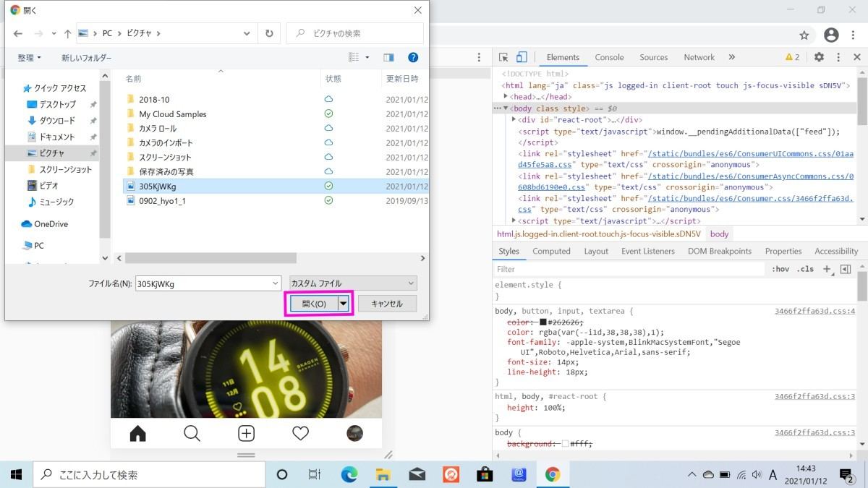Open the Event Listeners tab
The height and width of the screenshot is (488, 868).
(x=647, y=251)
